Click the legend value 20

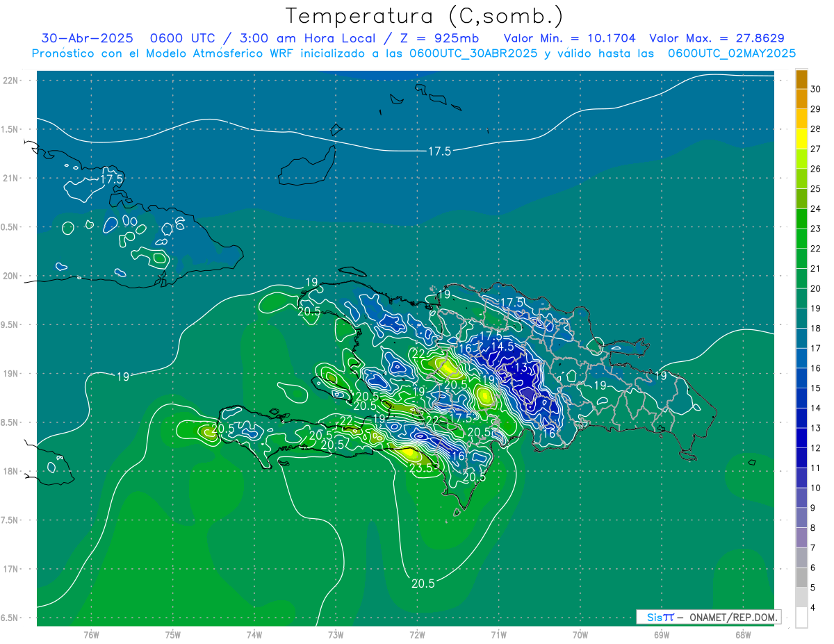[816, 288]
